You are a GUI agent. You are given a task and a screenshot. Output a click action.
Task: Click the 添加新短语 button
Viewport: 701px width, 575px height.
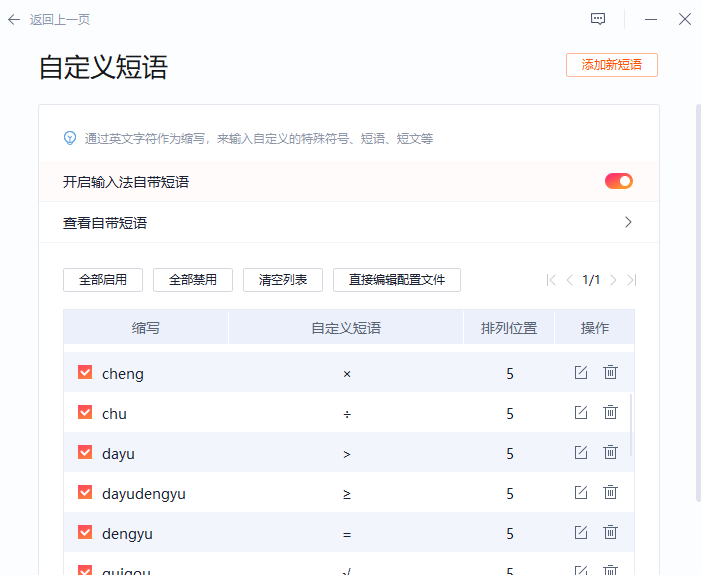coord(611,65)
